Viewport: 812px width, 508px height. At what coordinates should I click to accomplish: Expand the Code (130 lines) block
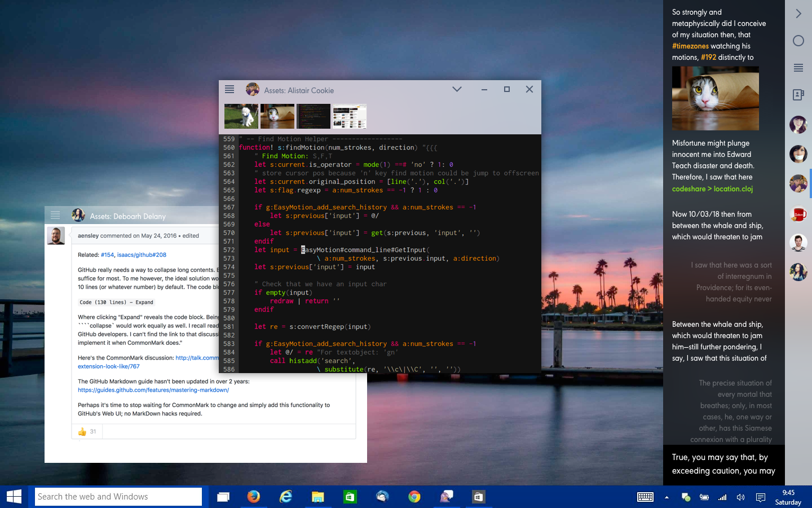tap(116, 302)
